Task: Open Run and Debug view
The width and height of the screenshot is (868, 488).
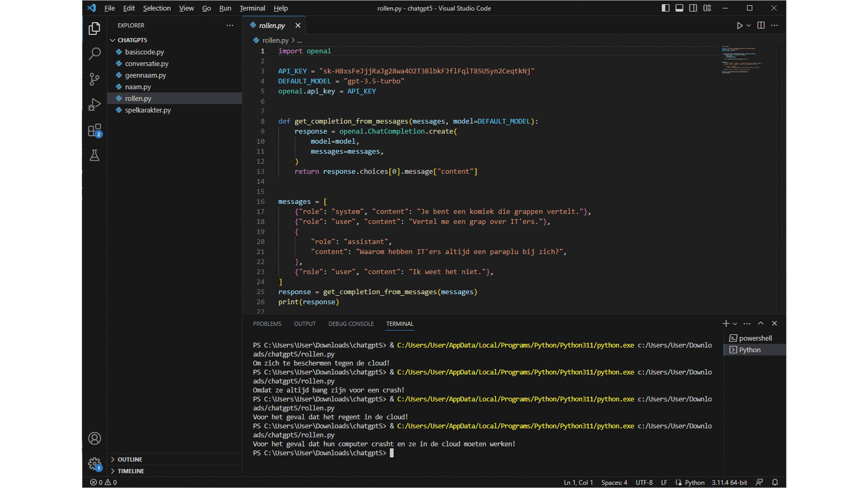Action: pos(95,105)
